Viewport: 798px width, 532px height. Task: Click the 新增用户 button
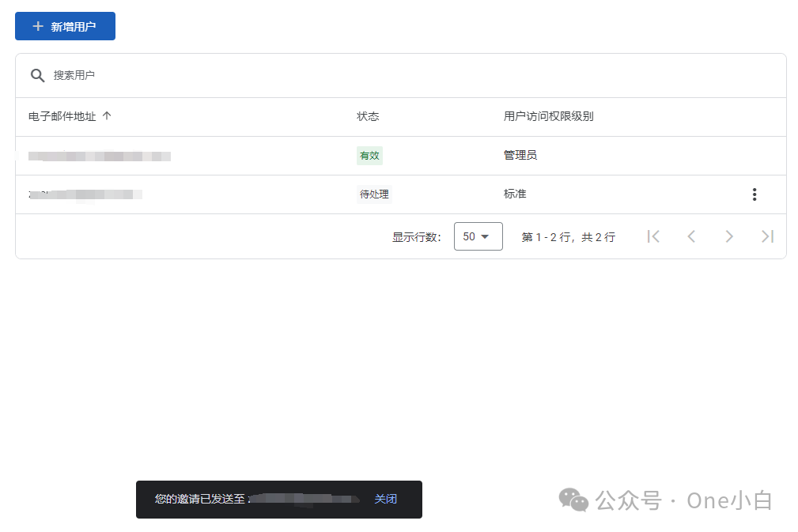pos(65,25)
